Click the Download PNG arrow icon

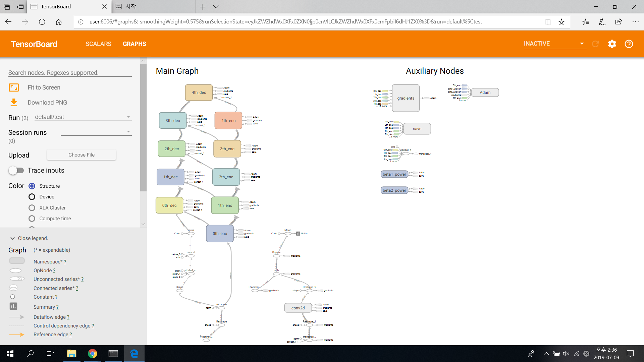(x=14, y=103)
